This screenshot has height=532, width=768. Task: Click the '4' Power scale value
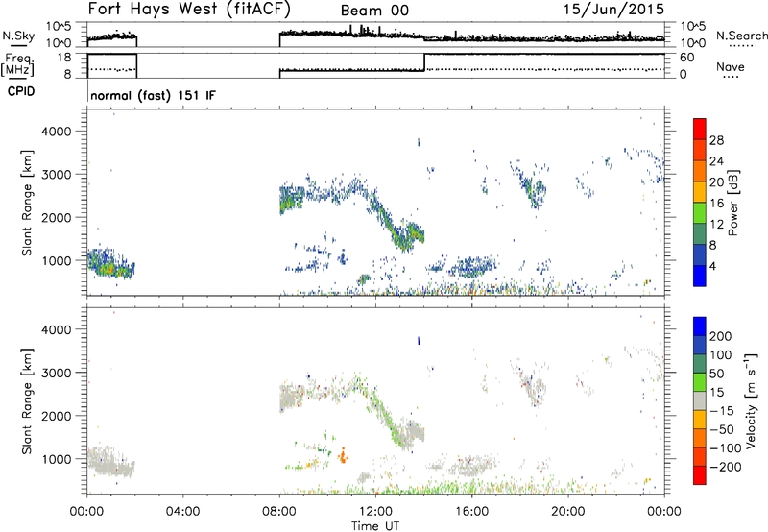pyautogui.click(x=712, y=266)
